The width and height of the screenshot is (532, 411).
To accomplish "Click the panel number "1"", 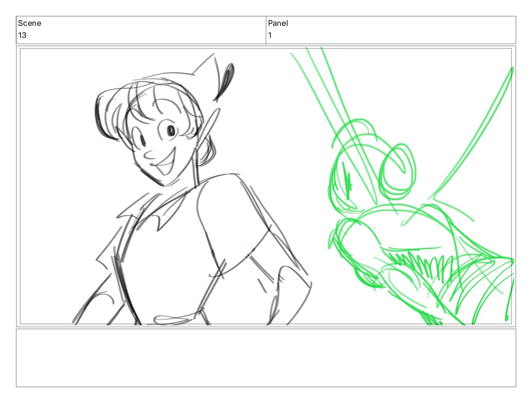I will click(x=270, y=35).
